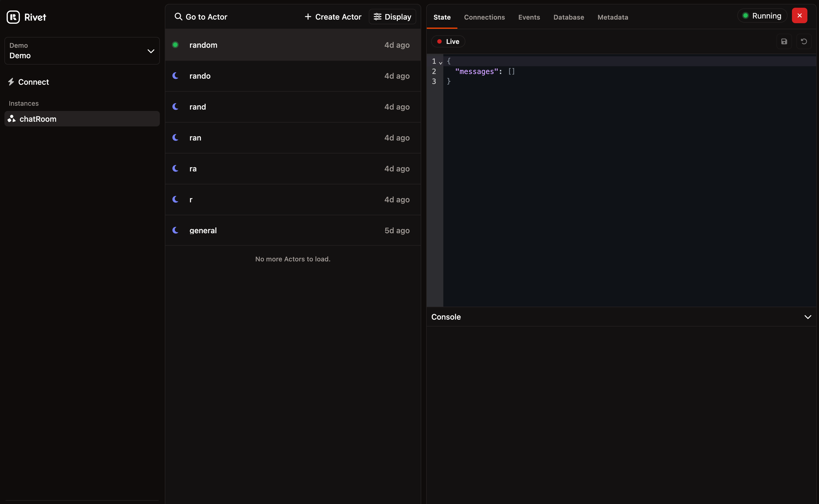Click the Connect lightning icon
This screenshot has height=504, width=819.
click(x=11, y=82)
